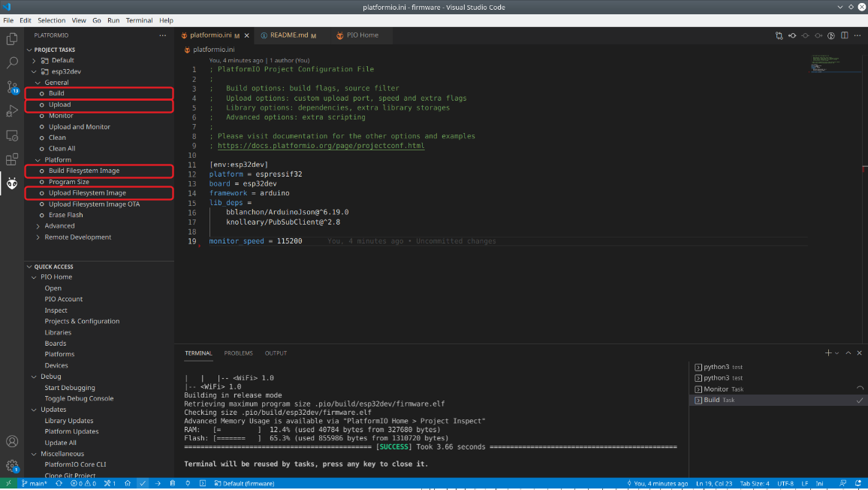The height and width of the screenshot is (490, 868).
Task: Open Manage gear menu
Action: coord(11,466)
